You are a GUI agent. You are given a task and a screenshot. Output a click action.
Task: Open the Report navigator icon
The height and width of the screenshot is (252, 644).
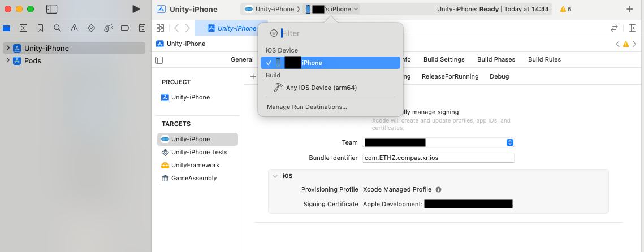(141, 28)
